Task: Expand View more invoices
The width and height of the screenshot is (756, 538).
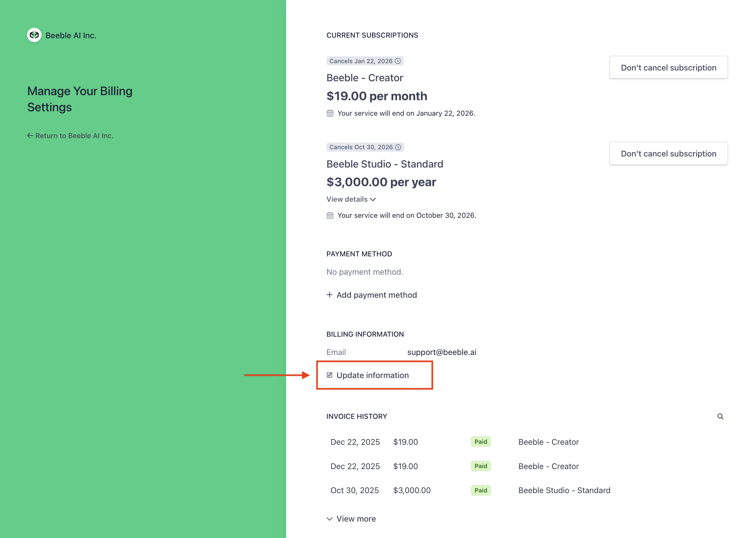Action: coord(356,519)
